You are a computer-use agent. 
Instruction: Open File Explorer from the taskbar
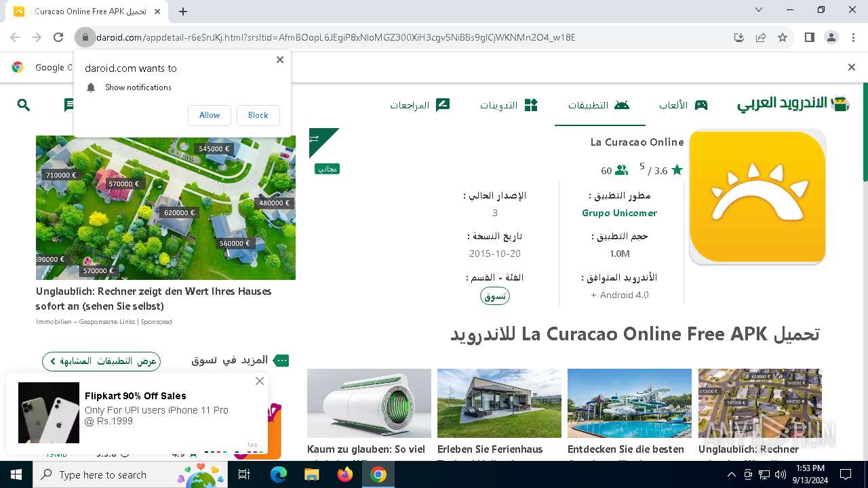pyautogui.click(x=311, y=474)
